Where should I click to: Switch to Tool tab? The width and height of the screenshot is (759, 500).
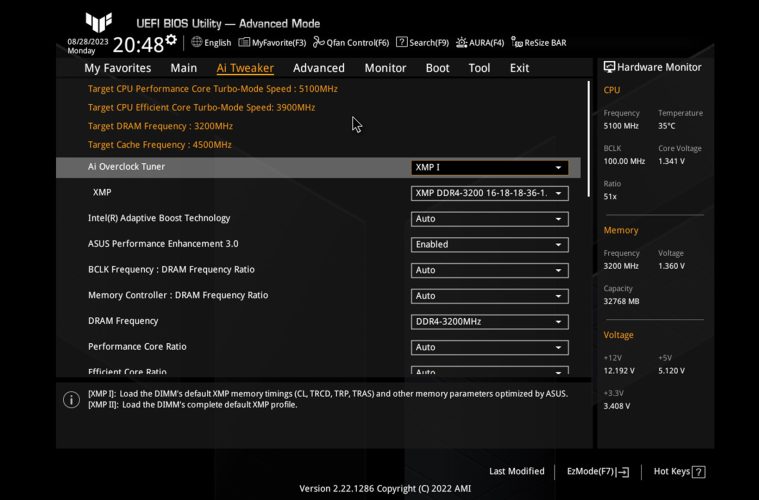coord(479,68)
